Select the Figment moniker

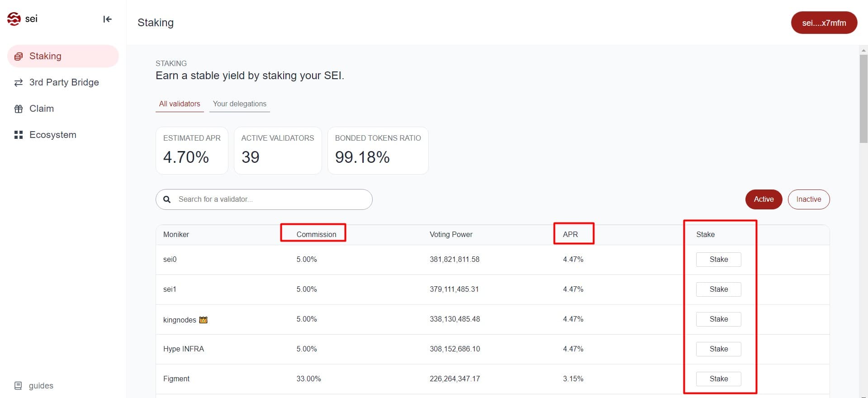click(x=176, y=379)
